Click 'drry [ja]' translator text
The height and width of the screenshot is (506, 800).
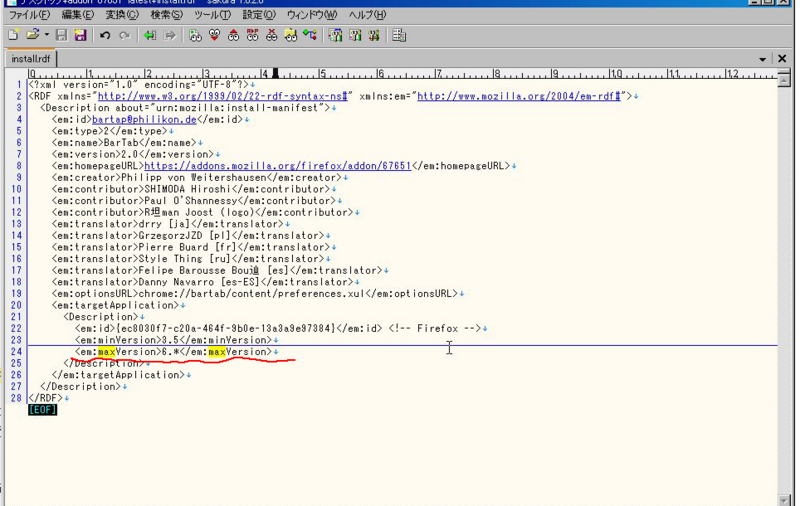pos(165,224)
